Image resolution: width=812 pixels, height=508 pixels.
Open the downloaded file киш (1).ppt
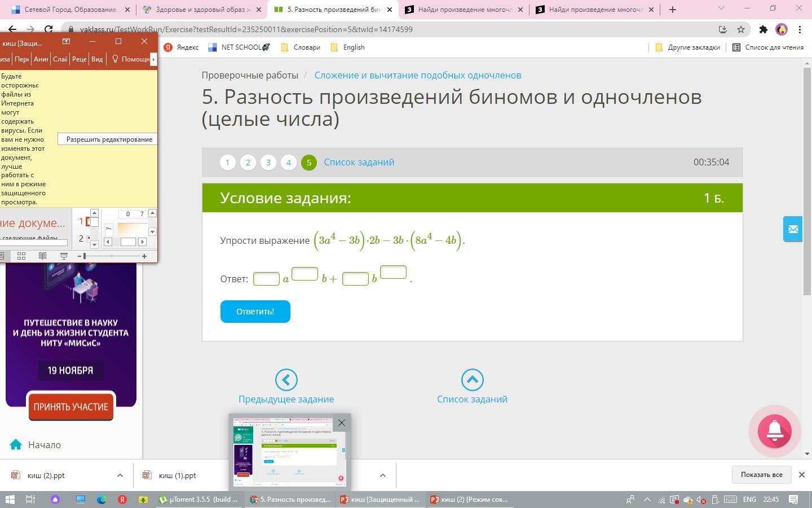178,475
